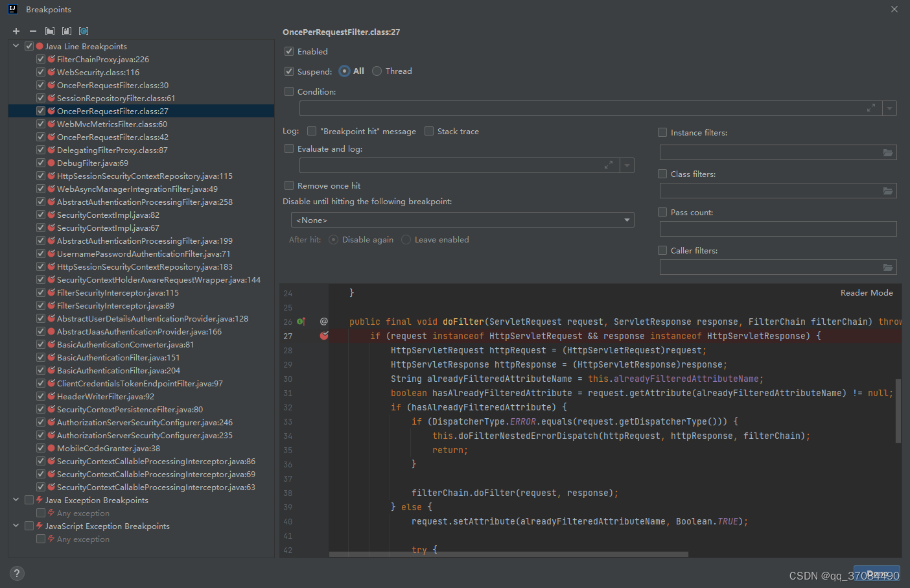Screen dimensions: 910x588
Task: Click the expand Condition field icon
Action: tap(871, 108)
